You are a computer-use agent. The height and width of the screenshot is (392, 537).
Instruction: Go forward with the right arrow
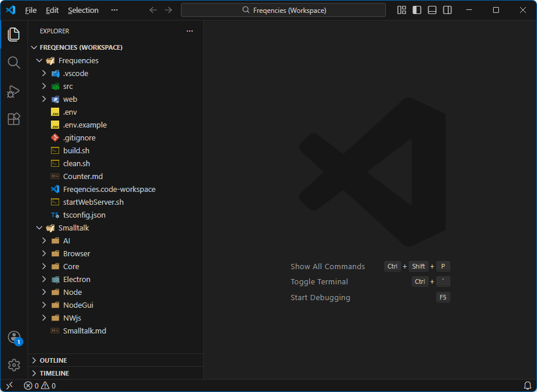click(x=168, y=10)
